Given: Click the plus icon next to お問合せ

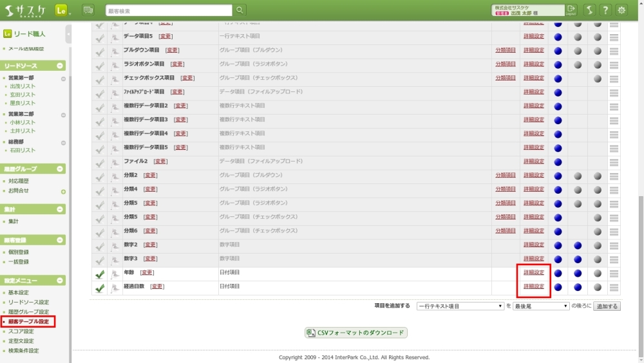Looking at the screenshot, I should pos(63,191).
